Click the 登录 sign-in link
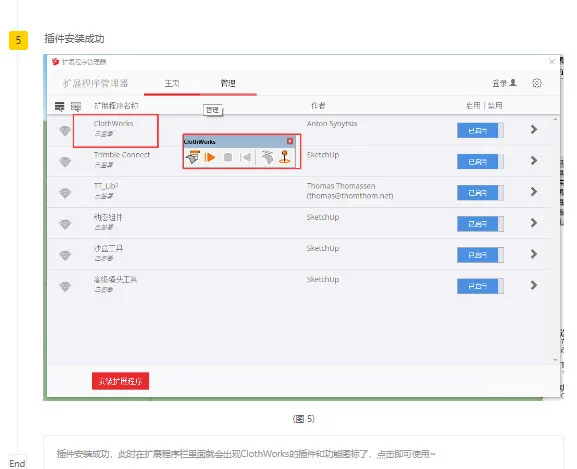The width and height of the screenshot is (577, 469). [x=499, y=84]
